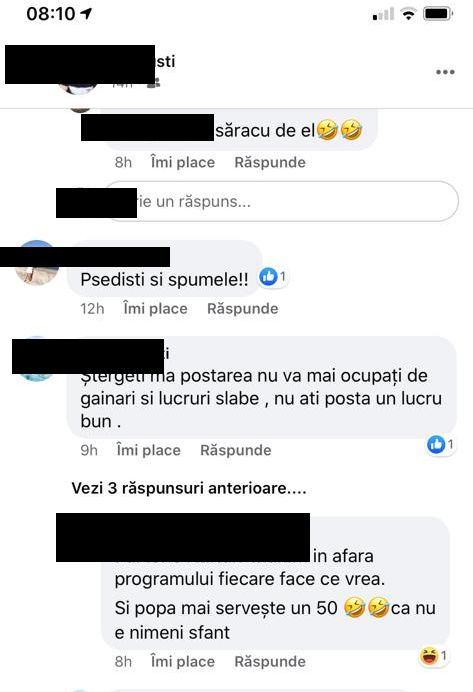Tap the cellular signal bars icon
Viewport: 473px width, 692px height.
(x=383, y=14)
